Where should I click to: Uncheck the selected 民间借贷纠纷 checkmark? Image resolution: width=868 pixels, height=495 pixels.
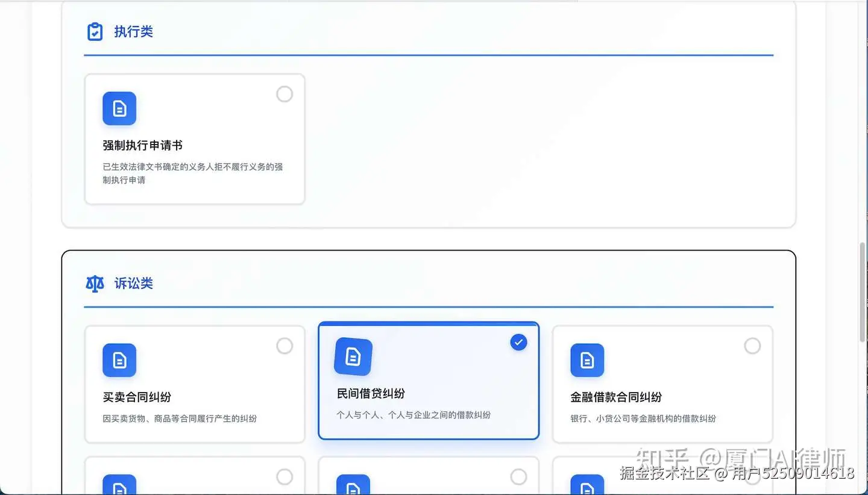(518, 342)
